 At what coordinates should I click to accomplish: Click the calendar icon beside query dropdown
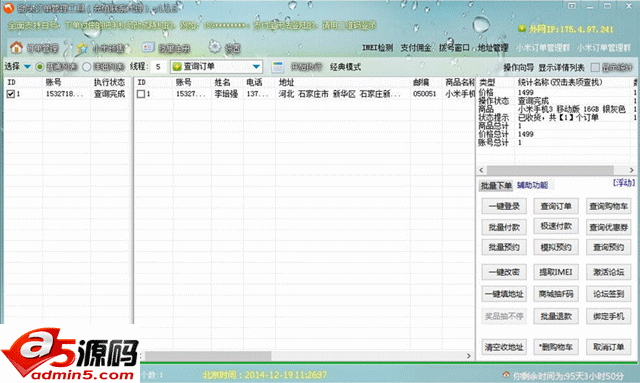(x=278, y=67)
